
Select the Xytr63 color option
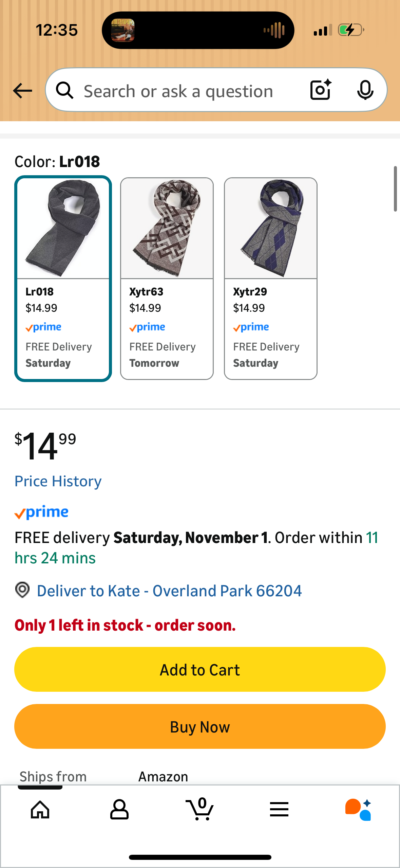(167, 278)
